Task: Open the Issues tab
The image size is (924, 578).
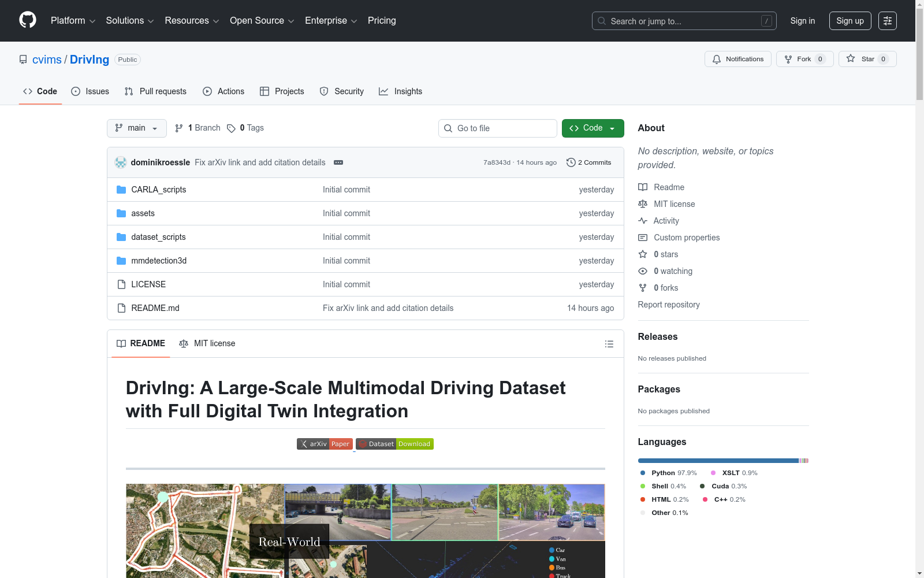Action: click(x=90, y=91)
